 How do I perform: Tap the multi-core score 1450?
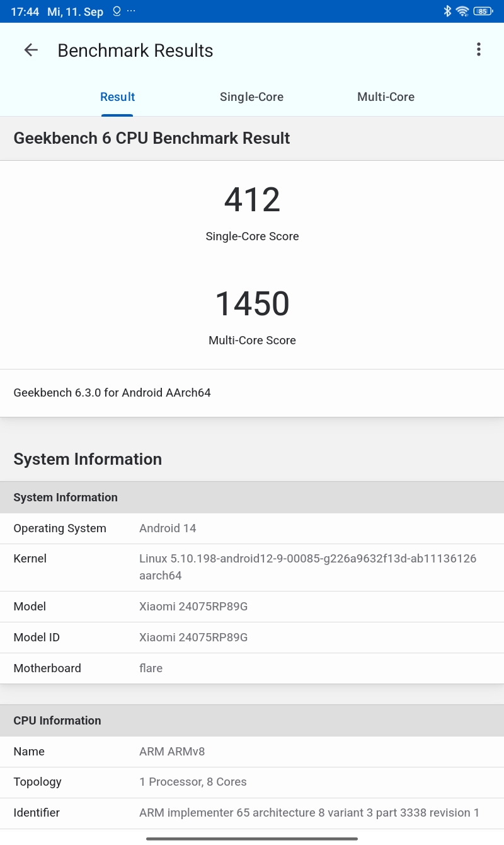252,303
